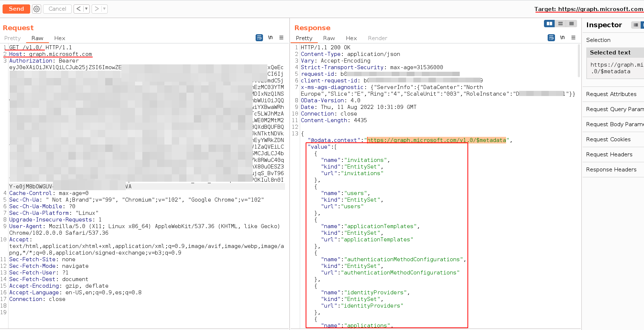The image size is (644, 330).
Task: Click the Response panel vertical scrollbar
Action: click(x=579, y=61)
